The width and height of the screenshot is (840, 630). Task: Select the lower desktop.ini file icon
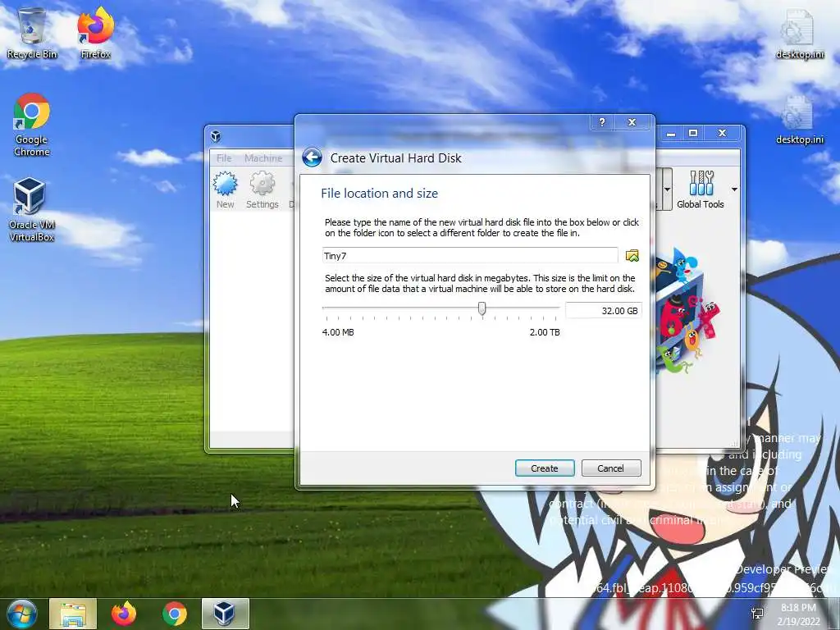[x=799, y=120]
